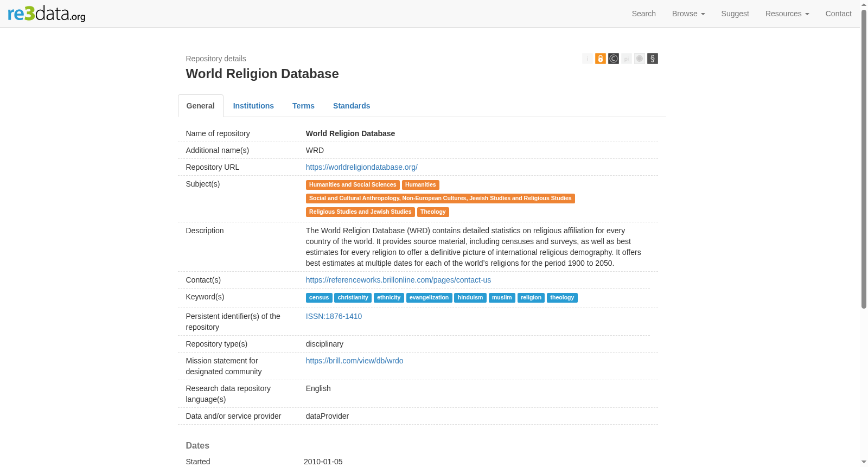Click the census keyword tag

(x=319, y=298)
